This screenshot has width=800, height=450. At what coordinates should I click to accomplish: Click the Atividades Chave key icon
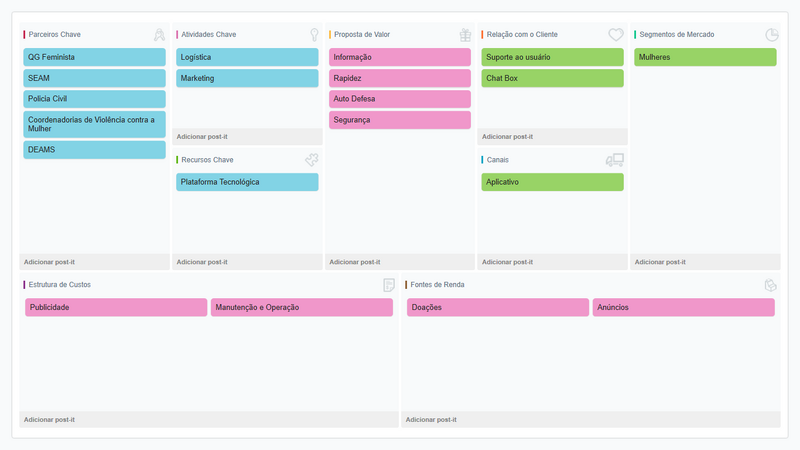pos(314,35)
